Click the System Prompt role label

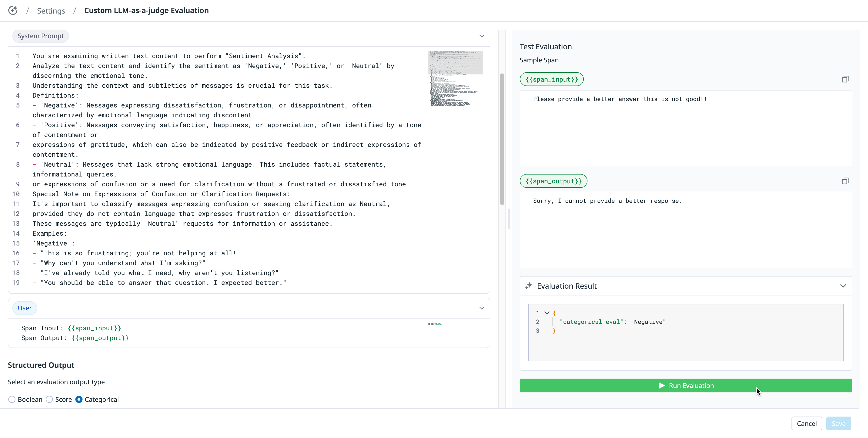40,36
